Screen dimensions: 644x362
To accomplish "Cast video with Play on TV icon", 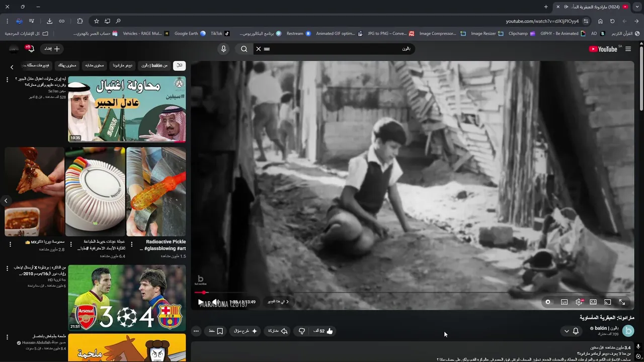I will [607, 302].
